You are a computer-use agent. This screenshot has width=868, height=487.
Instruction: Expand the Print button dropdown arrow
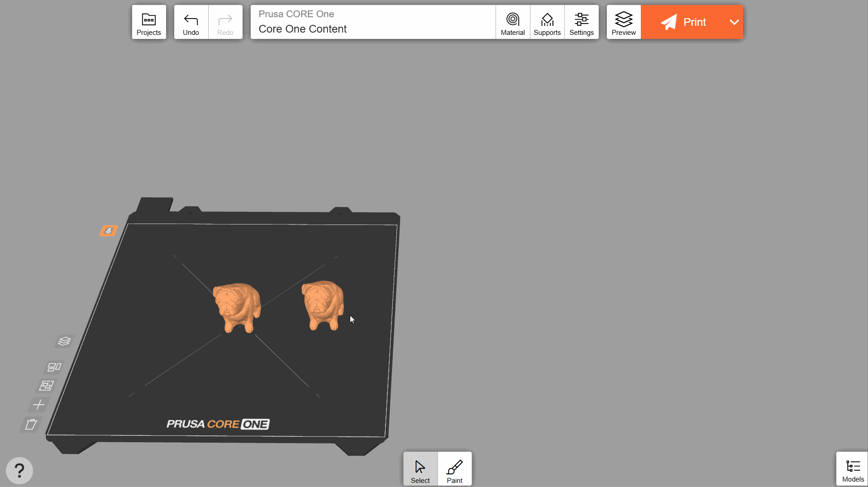pyautogui.click(x=734, y=22)
